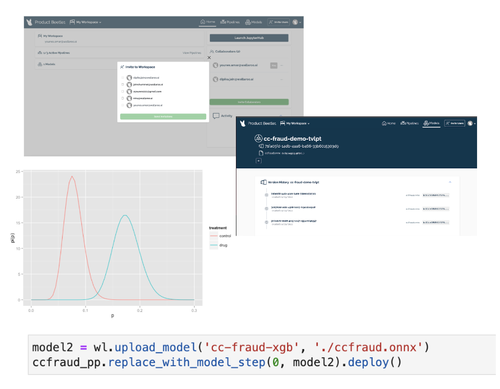
Task: Click the small square add button in the model header
Action: pos(259,161)
